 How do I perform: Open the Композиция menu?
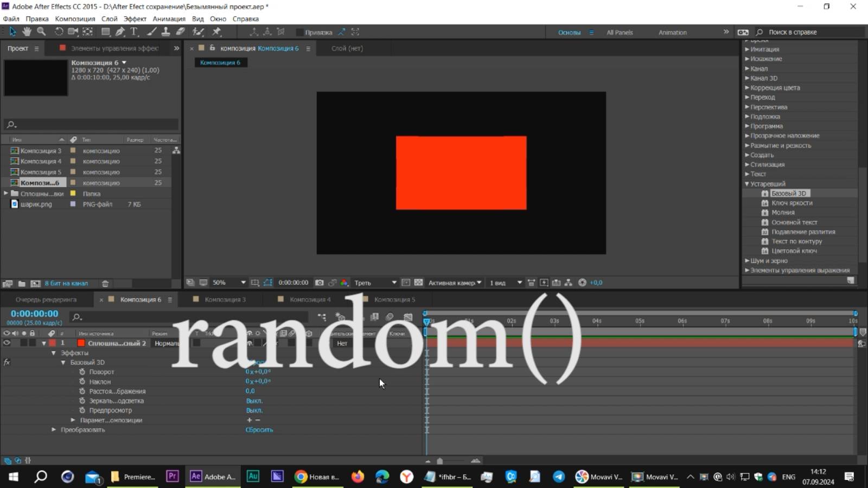pos(75,18)
